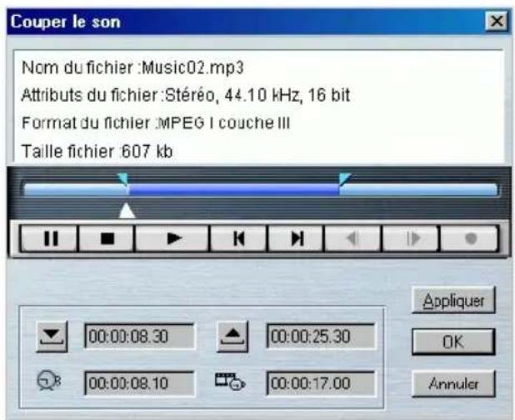515x420 pixels.
Task: Click the Format du fichier MPEG line
Action: tap(156, 123)
